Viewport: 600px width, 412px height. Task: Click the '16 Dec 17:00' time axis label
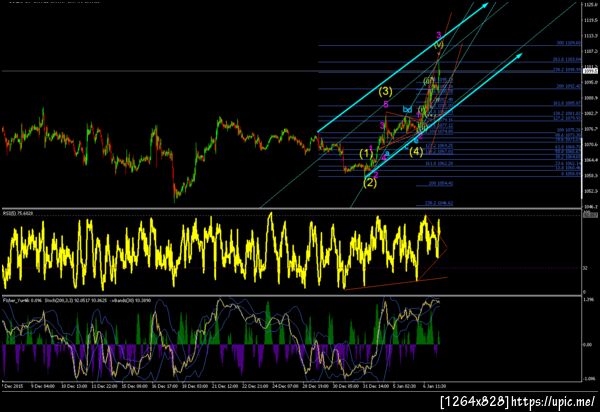[165, 386]
